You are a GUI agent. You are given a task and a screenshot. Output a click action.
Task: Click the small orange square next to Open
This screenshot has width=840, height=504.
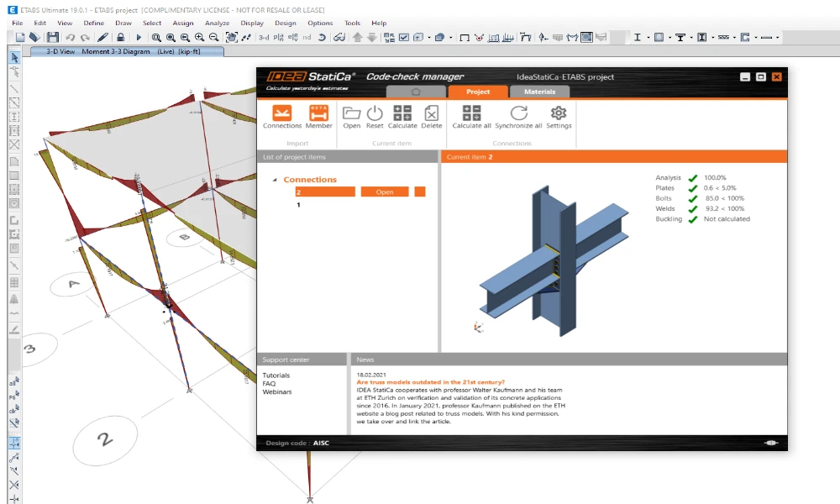pyautogui.click(x=420, y=192)
